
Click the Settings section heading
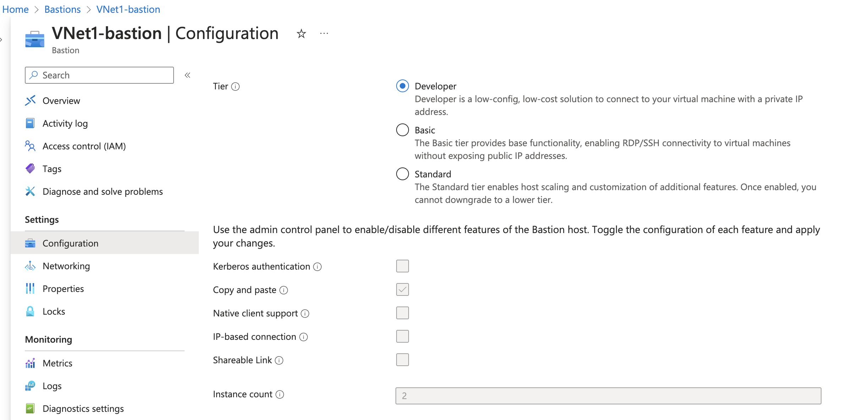click(42, 220)
